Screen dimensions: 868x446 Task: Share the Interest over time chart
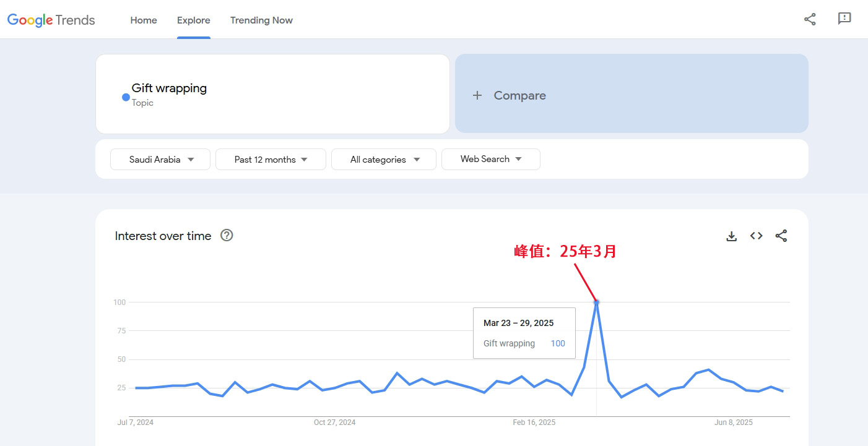coord(781,236)
